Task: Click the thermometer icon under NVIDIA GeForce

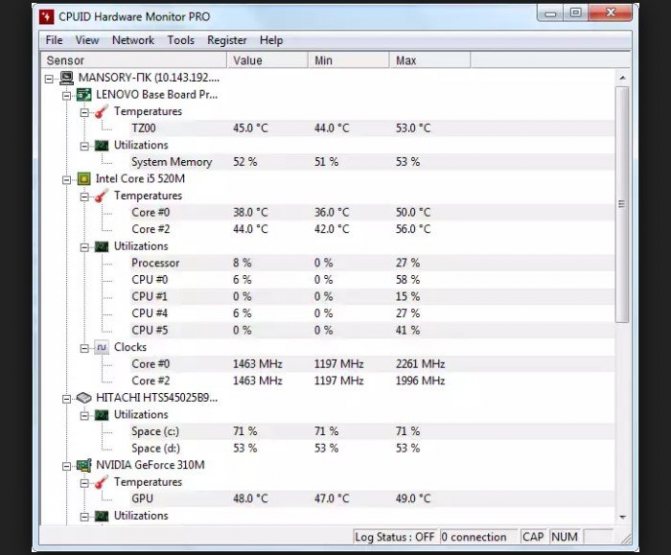Action: pos(101,482)
